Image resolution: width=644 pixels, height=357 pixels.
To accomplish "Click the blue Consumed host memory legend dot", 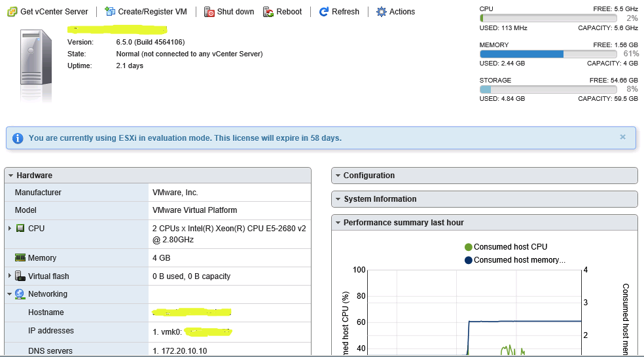I will pyautogui.click(x=468, y=260).
